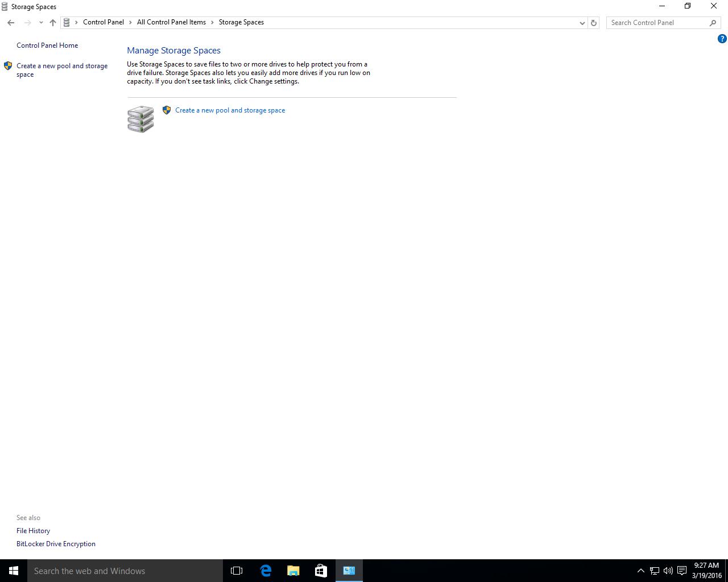Image resolution: width=728 pixels, height=582 pixels.
Task: Open the Control Panel breadcrumb
Action: point(104,22)
